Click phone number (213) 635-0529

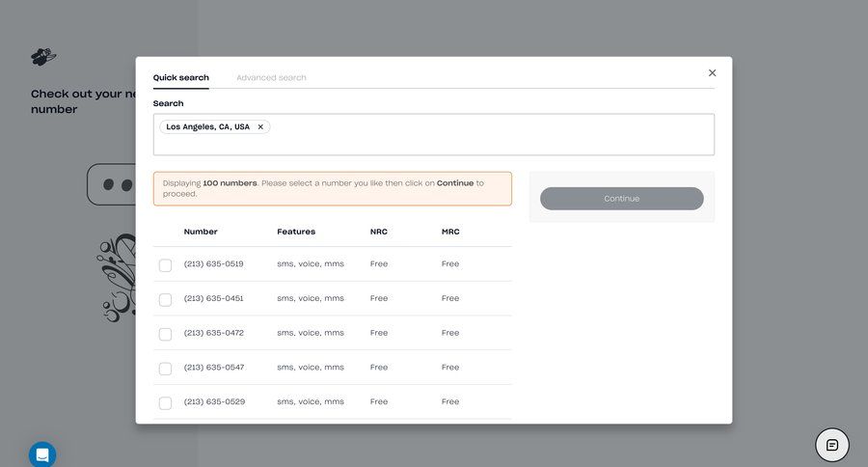coord(214,401)
